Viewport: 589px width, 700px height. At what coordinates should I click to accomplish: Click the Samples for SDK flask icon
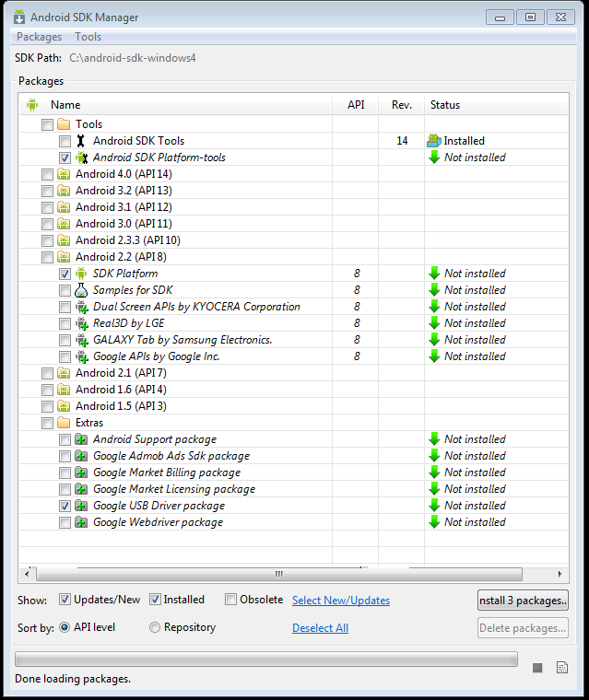coord(81,290)
